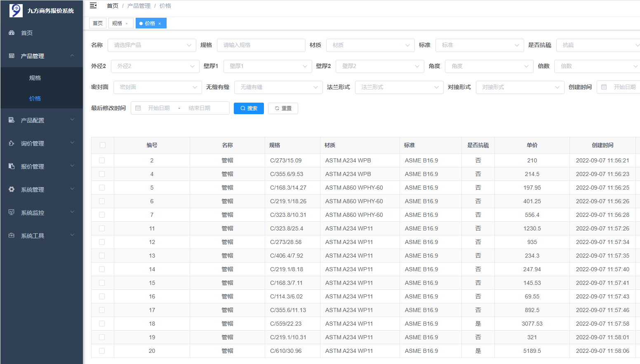Select the 规格 submenu item

tap(42, 78)
